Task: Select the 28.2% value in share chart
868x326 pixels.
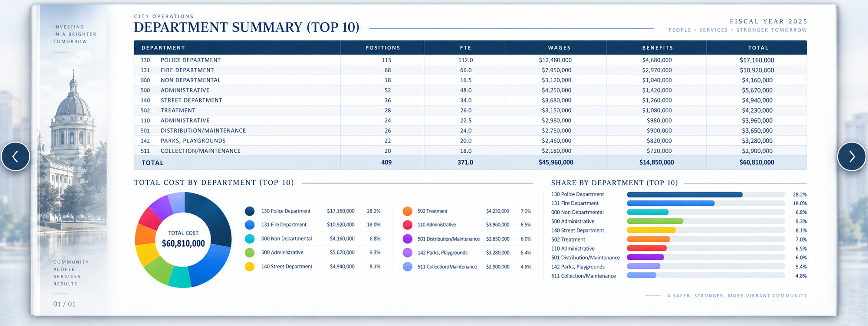Action: (x=800, y=194)
